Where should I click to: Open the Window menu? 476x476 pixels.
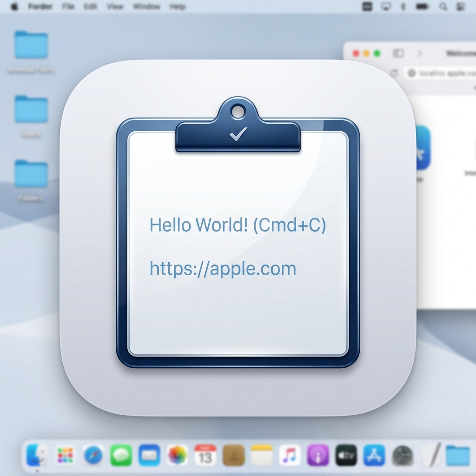tap(146, 7)
